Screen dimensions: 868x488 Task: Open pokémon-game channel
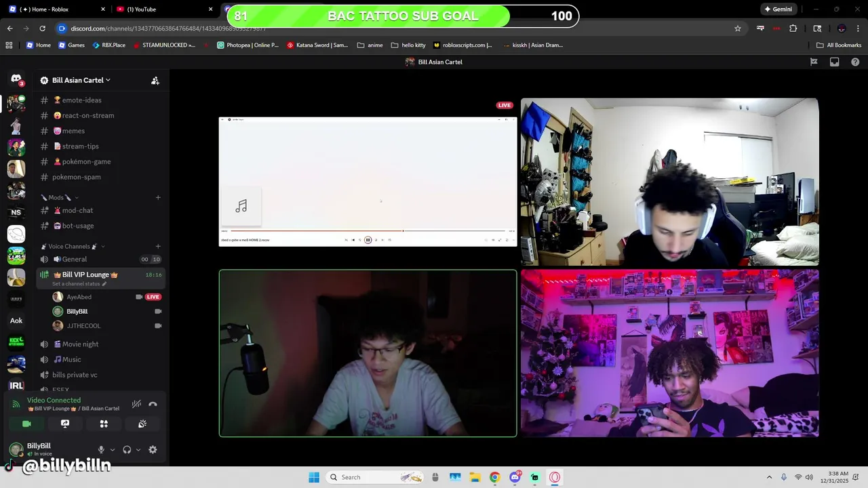101,161
